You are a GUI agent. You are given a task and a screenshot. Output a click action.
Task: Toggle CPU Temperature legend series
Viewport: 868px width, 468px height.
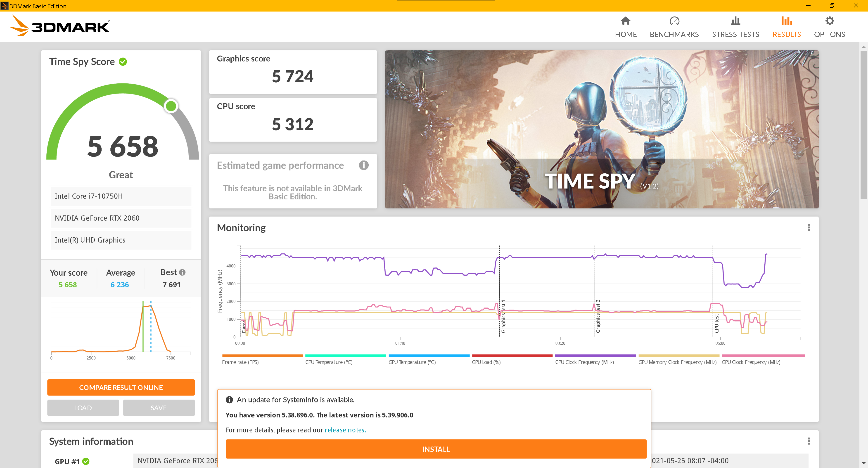[345, 359]
